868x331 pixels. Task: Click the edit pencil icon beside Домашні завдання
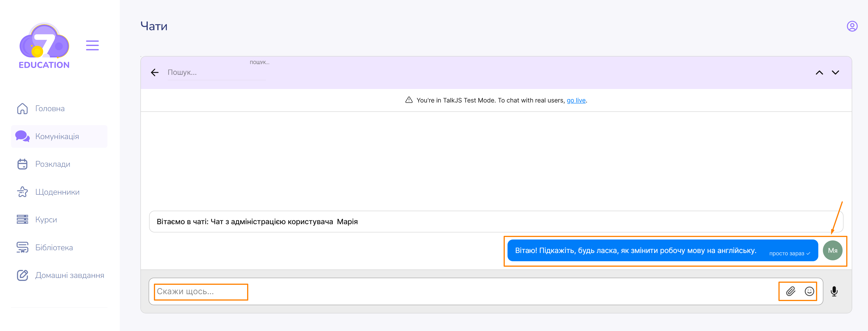[23, 275]
